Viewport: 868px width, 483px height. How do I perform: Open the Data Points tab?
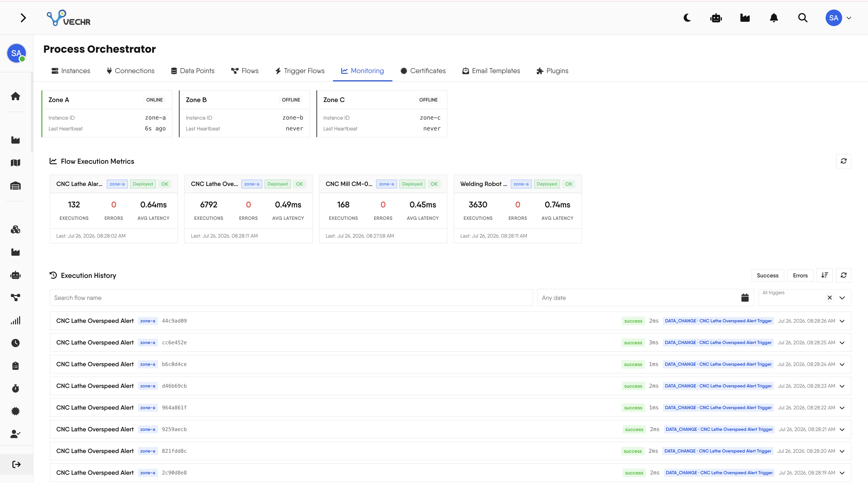click(x=192, y=71)
